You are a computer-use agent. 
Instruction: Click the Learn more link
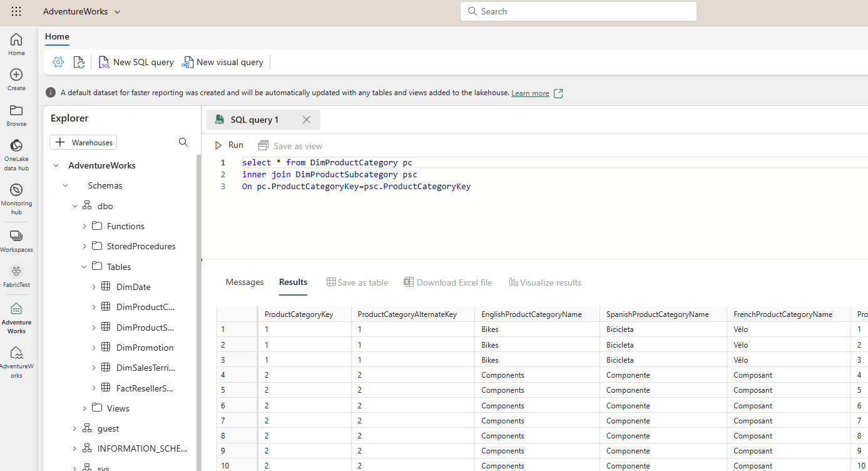[530, 93]
